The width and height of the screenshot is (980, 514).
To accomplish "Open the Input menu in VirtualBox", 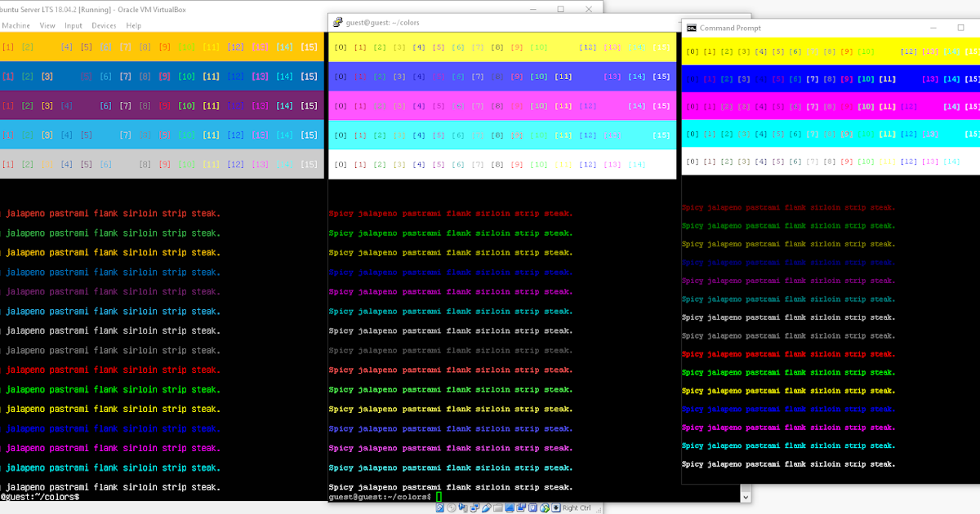I will click(x=73, y=25).
